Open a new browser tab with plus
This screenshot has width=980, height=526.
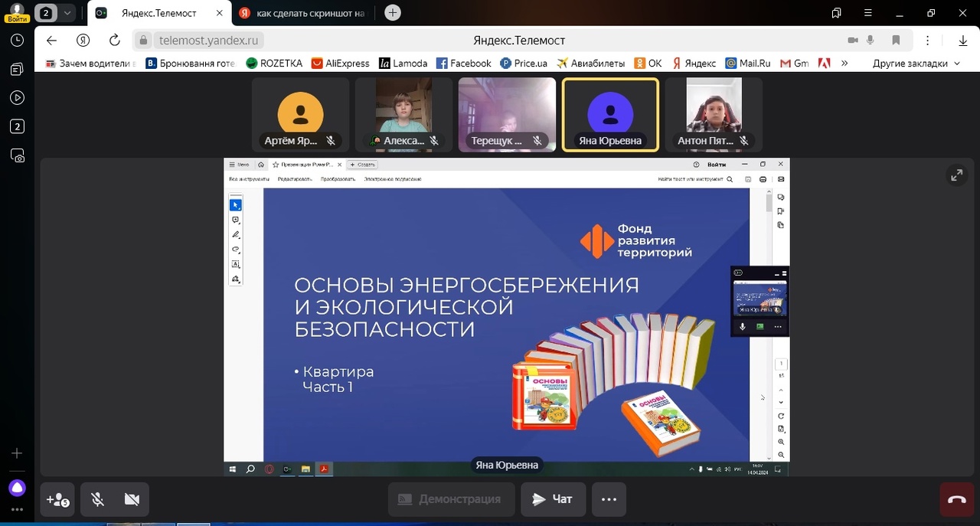tap(393, 12)
